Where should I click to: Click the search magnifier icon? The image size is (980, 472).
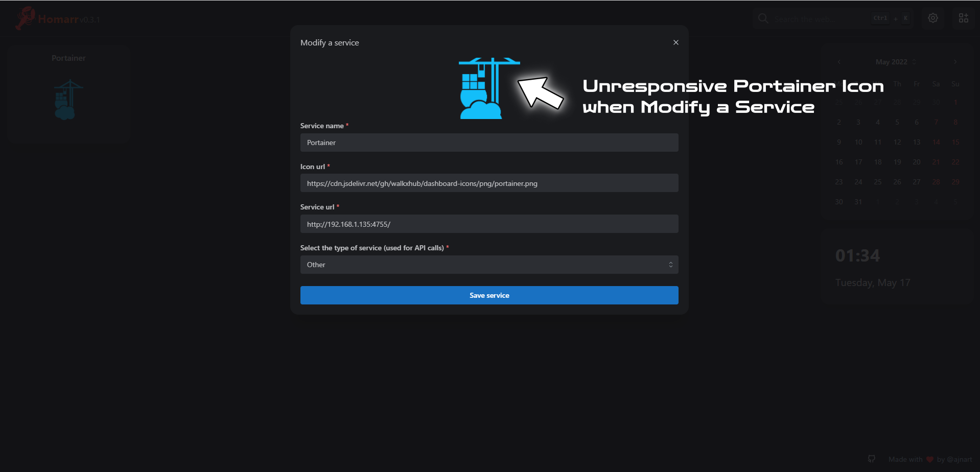pos(762,18)
